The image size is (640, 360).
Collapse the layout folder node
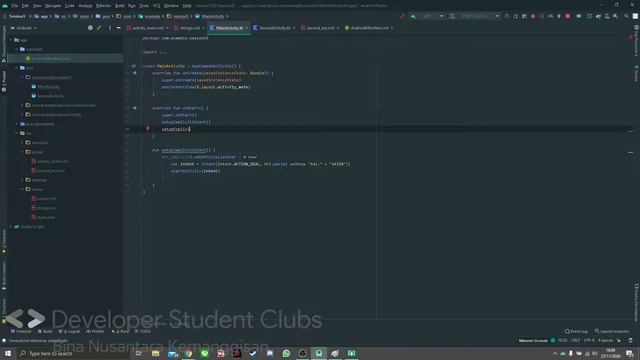tap(22, 152)
